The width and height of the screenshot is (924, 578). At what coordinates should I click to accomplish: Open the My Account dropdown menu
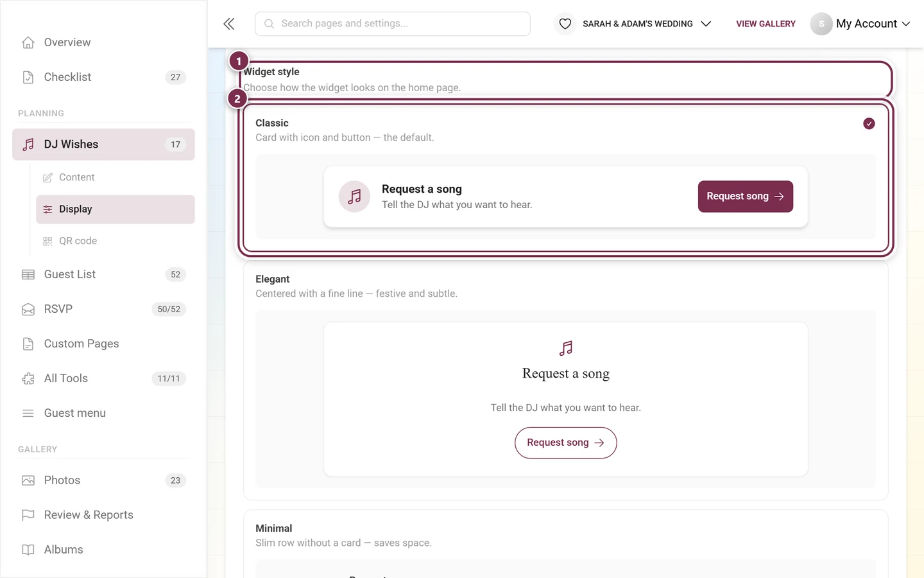click(x=860, y=24)
